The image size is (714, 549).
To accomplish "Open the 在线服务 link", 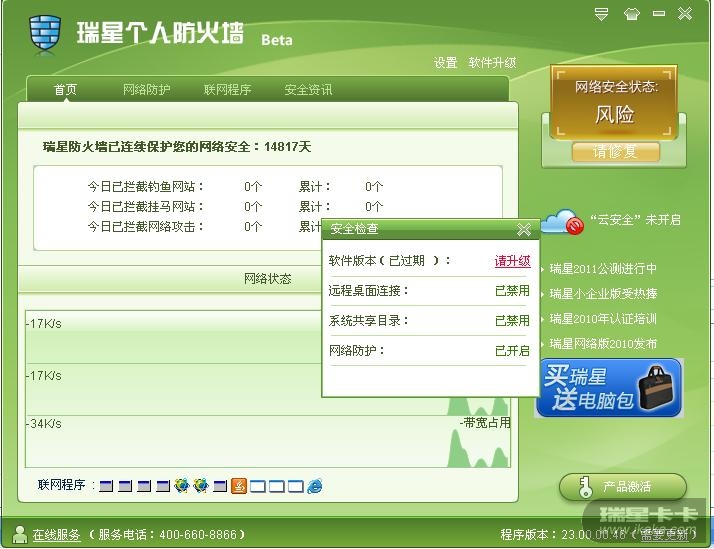I will [56, 534].
